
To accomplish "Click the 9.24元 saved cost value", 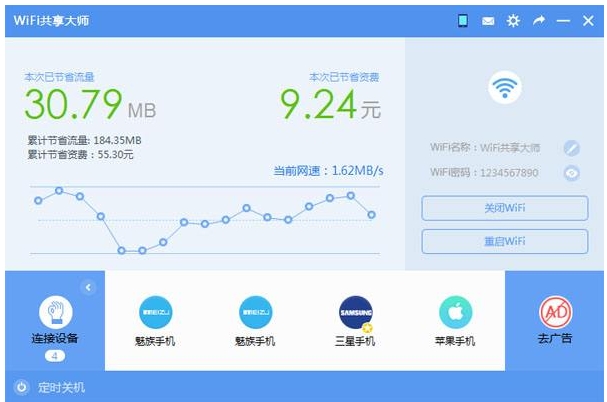I will 330,105.
